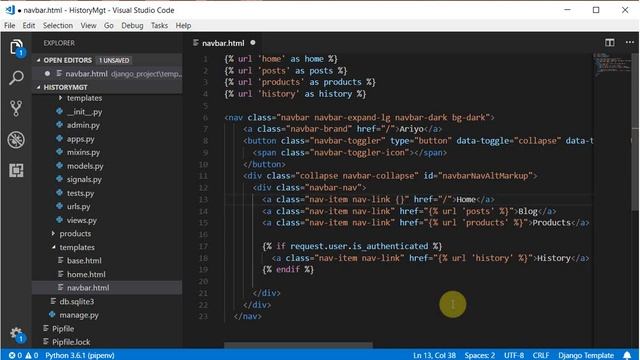
Task: Open manage.py file
Action: pyautogui.click(x=79, y=315)
